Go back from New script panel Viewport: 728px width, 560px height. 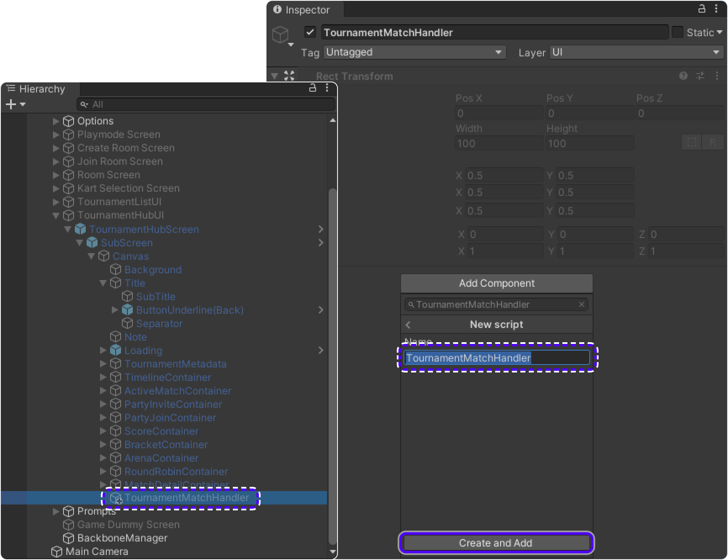[408, 325]
